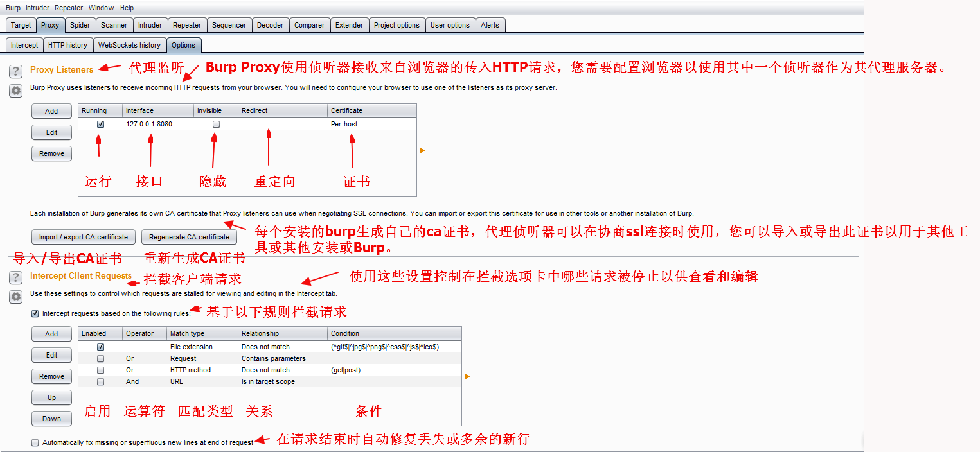Select the File extension rule row text
Screen dimensions: 980x452
click(192, 347)
